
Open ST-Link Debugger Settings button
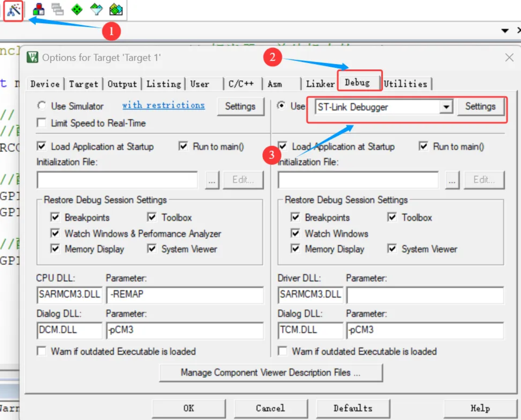point(480,106)
